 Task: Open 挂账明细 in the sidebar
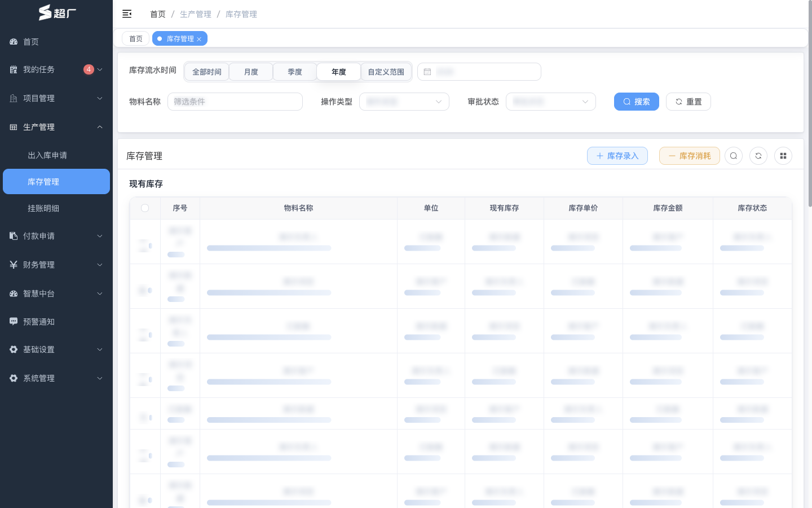pos(56,208)
